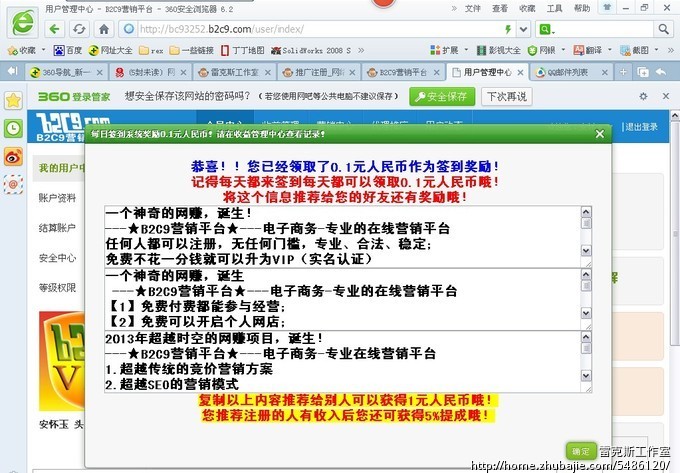
Task: Open the mail stamp icon in sidebar
Action: tap(13, 185)
